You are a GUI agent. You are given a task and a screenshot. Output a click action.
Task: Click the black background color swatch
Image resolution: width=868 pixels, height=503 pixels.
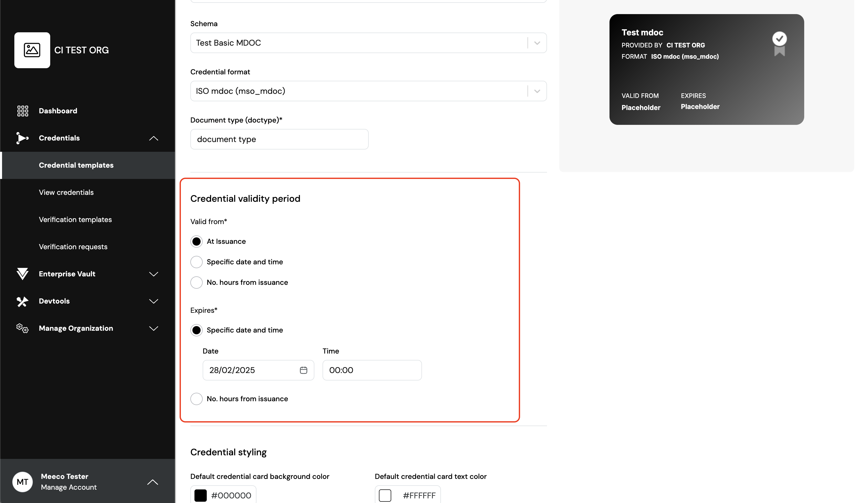pyautogui.click(x=200, y=495)
